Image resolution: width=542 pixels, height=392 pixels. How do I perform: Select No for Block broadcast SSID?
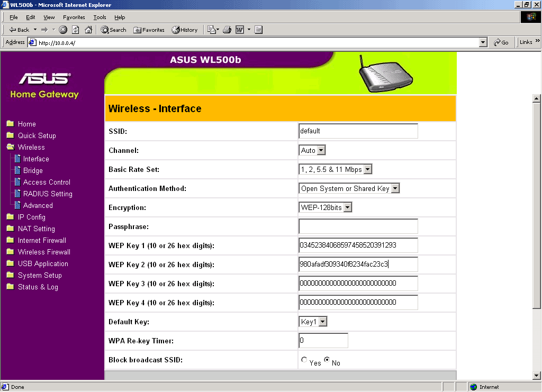point(327,360)
